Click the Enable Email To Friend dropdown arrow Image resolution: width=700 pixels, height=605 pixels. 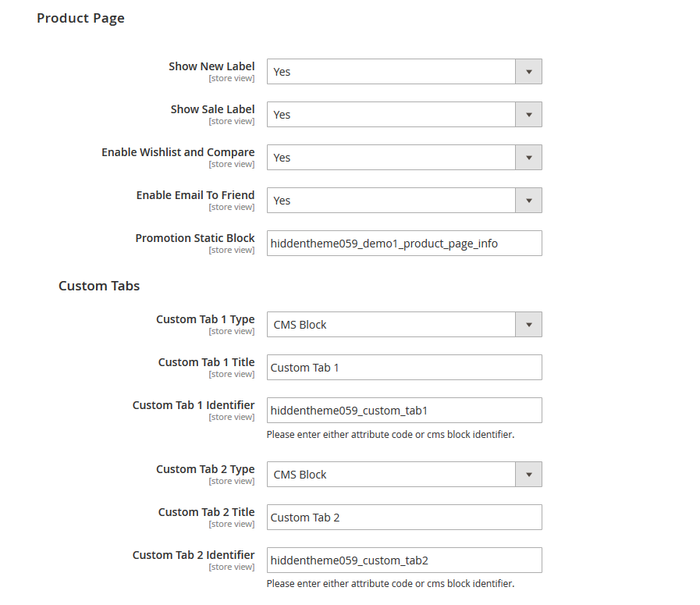pyautogui.click(x=529, y=200)
